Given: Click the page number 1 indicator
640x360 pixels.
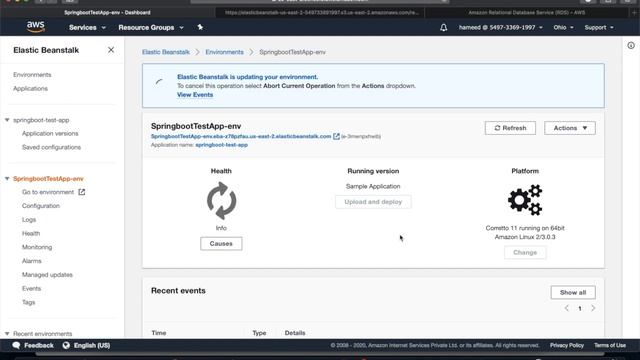Looking at the screenshot, I should pos(580,309).
